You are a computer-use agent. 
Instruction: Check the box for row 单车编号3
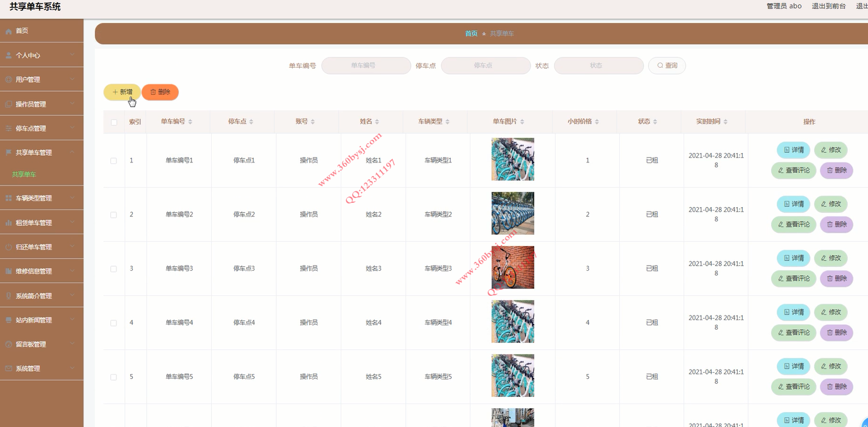click(x=114, y=269)
